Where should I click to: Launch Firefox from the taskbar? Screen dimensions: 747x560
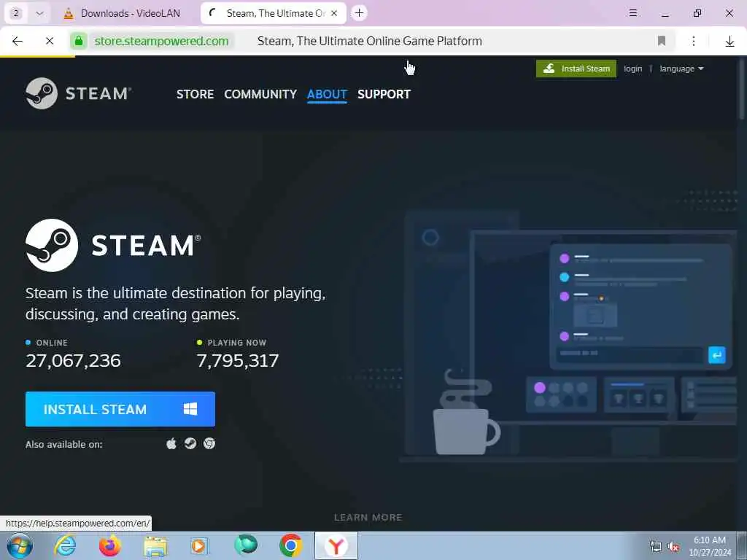click(110, 545)
